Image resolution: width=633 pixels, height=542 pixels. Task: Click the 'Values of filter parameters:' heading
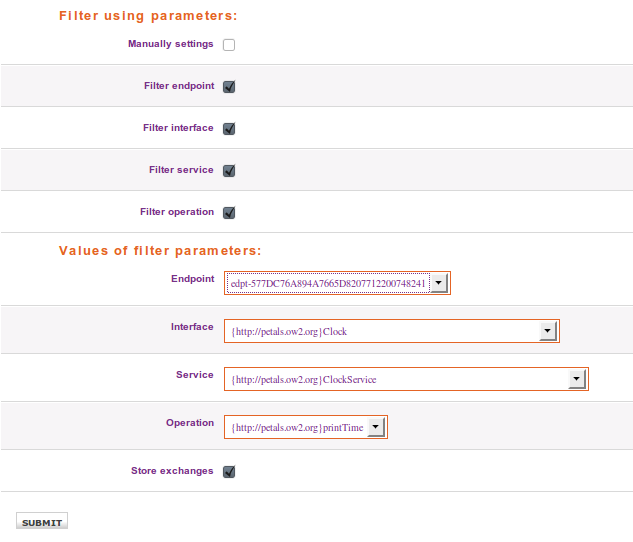coord(160,251)
